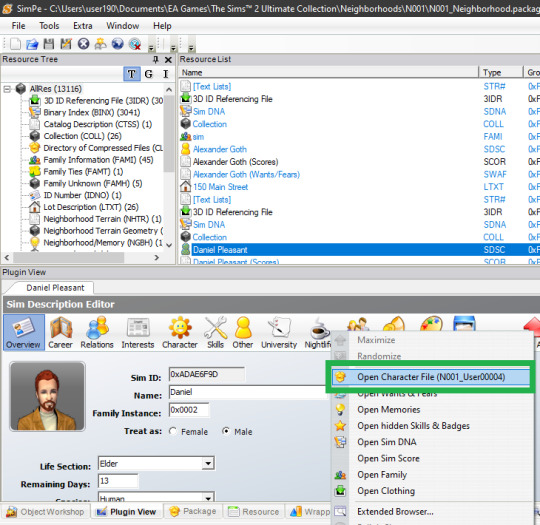Open the File menu

point(18,26)
